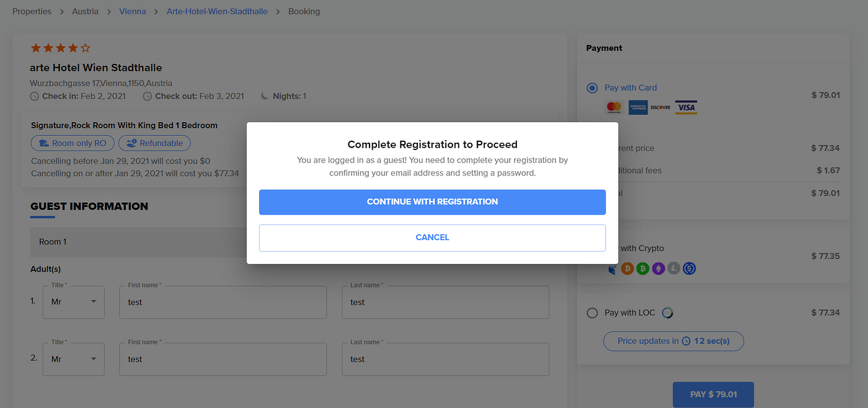Click the LOC token icon
868x408 pixels.
[667, 313]
